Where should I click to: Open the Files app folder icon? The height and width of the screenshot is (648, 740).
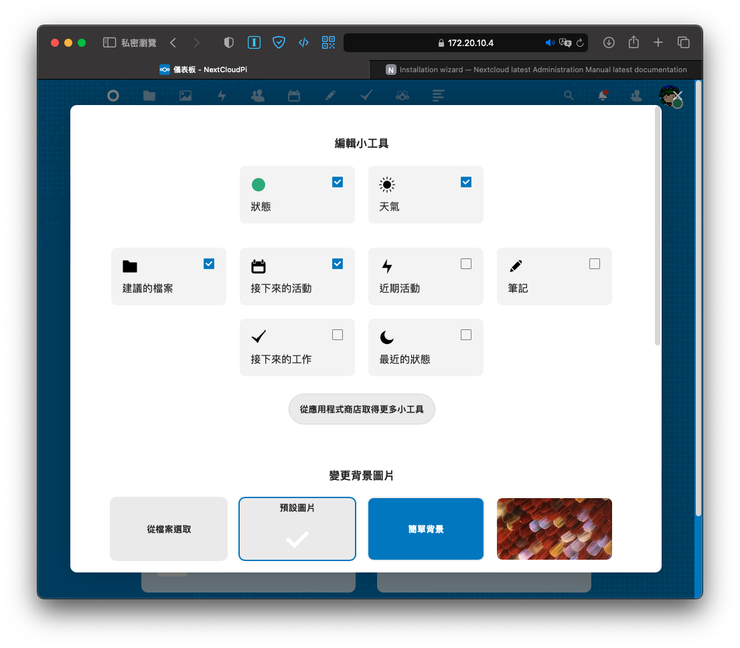149,96
